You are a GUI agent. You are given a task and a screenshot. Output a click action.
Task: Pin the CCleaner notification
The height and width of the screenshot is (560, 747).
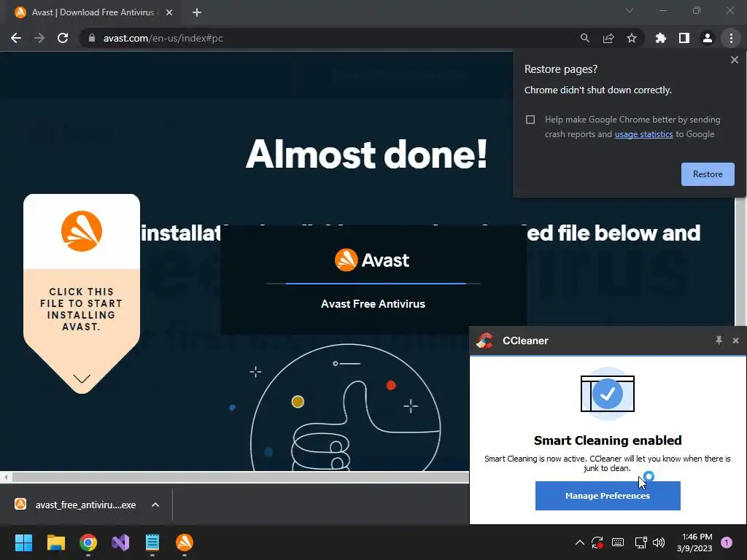click(x=719, y=340)
